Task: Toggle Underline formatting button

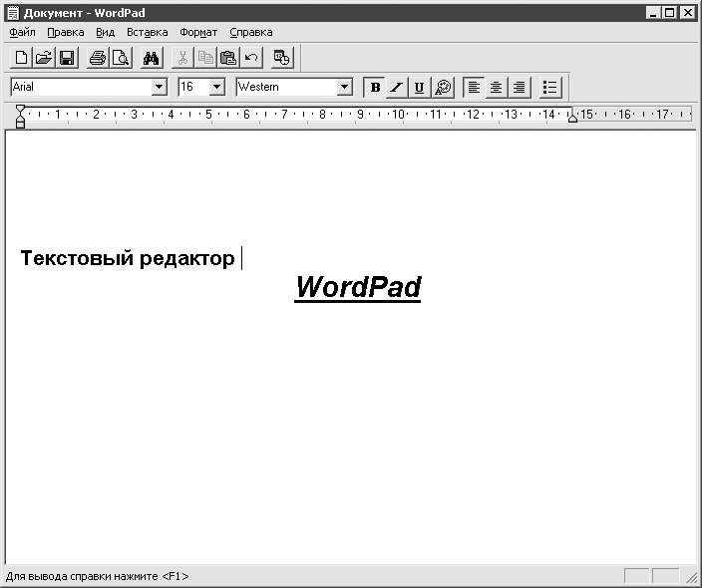Action: pyautogui.click(x=419, y=88)
